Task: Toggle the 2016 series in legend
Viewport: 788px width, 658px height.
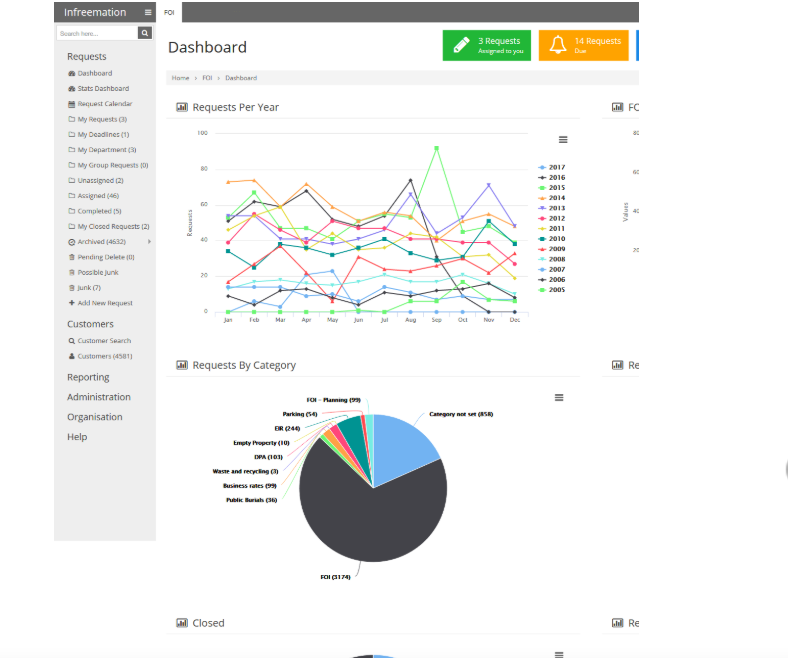Action: 552,177
